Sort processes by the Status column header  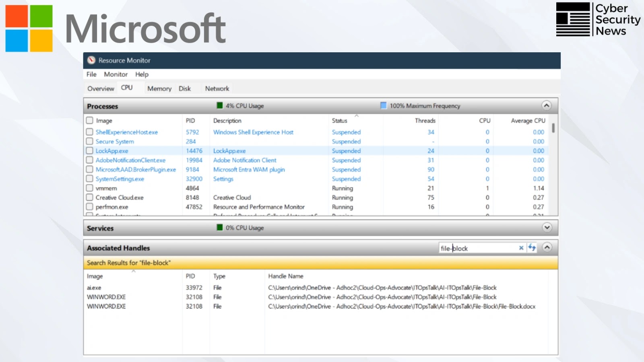(339, 120)
